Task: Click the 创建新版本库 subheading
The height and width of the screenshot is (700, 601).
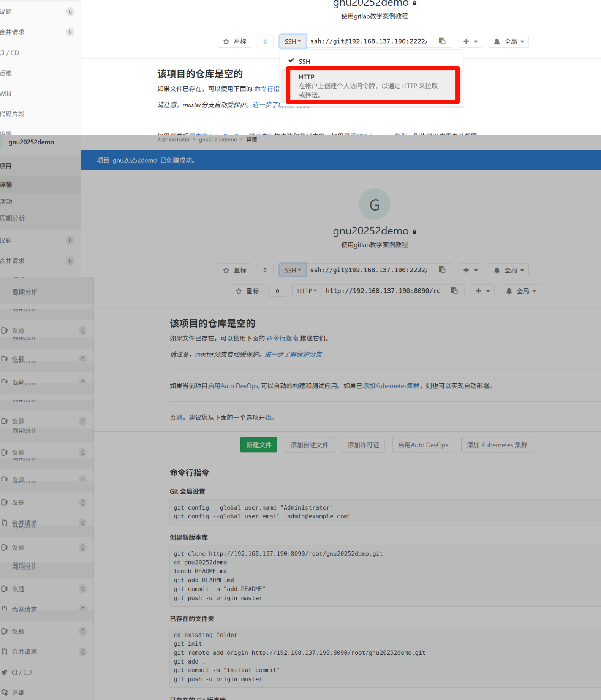Action: (x=189, y=537)
